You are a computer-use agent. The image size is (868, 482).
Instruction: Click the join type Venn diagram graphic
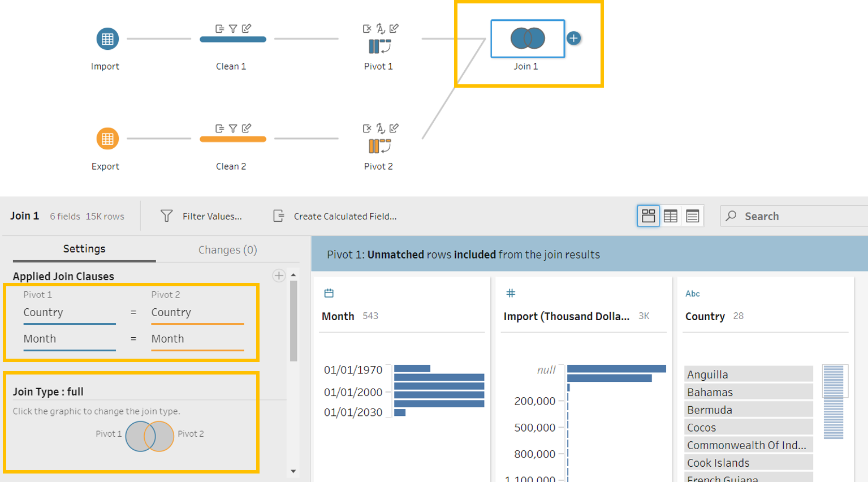[x=149, y=436]
